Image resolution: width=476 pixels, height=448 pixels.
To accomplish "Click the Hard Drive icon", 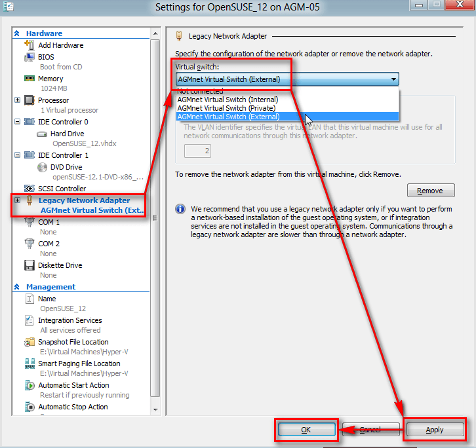I will [43, 134].
